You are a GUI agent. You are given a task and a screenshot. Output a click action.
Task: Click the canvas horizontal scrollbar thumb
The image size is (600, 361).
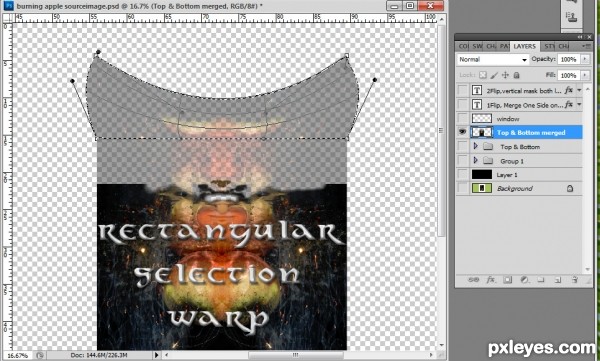coord(295,355)
